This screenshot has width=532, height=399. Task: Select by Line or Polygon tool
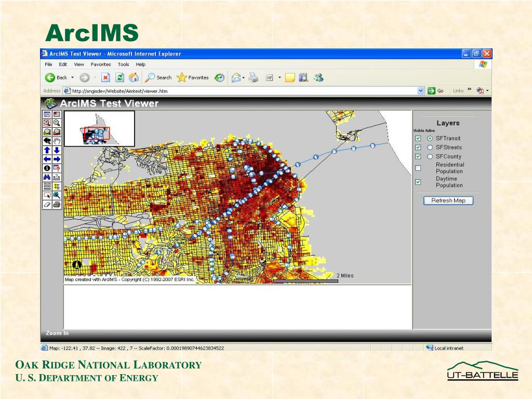pyautogui.click(x=57, y=195)
